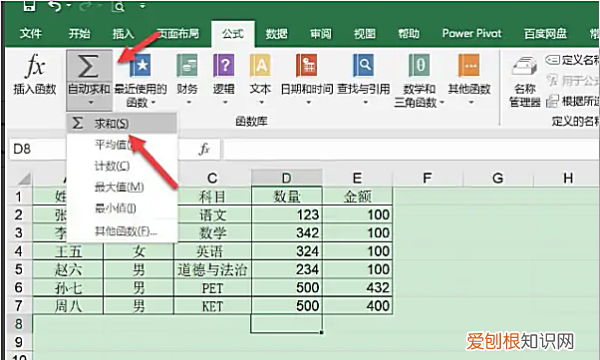This screenshot has height=360, width=600.
Task: Switch to the View (视图) tab
Action: pos(365,34)
